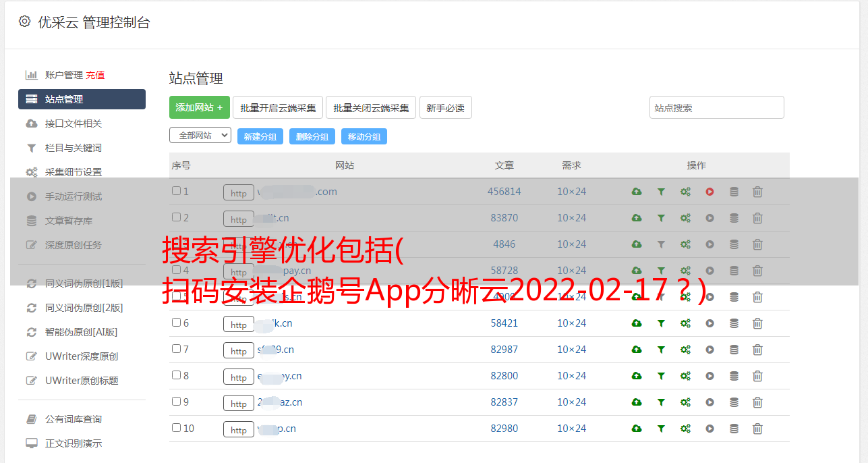The height and width of the screenshot is (463, 868).
Task: Click the http button in row 6
Action: 239,325
